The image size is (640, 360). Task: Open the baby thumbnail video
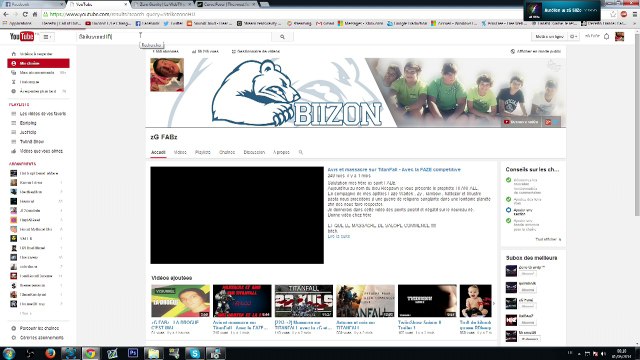click(476, 301)
